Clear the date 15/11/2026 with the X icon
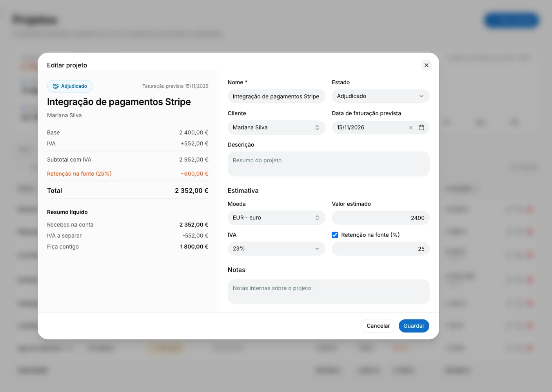The image size is (552, 392). pos(411,127)
